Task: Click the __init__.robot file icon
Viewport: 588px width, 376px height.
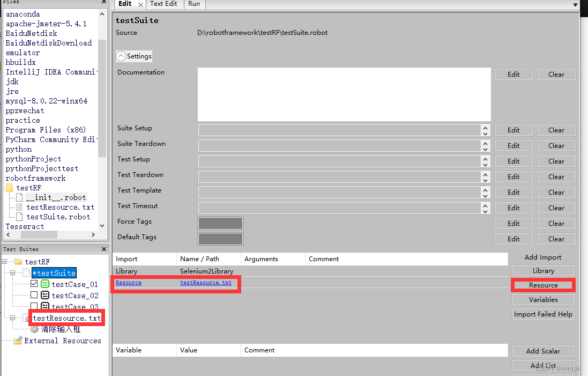Action: (x=19, y=197)
